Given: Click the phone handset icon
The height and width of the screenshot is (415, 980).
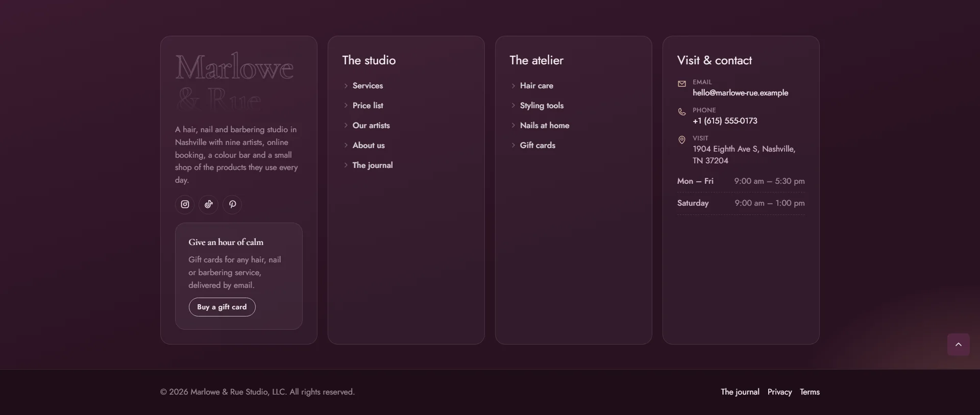Looking at the screenshot, I should click(682, 112).
